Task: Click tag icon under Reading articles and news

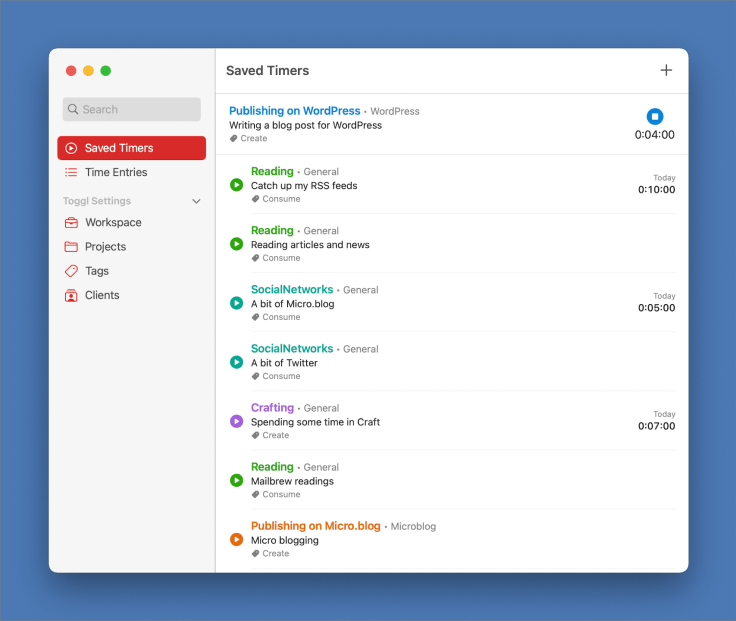Action: (255, 258)
